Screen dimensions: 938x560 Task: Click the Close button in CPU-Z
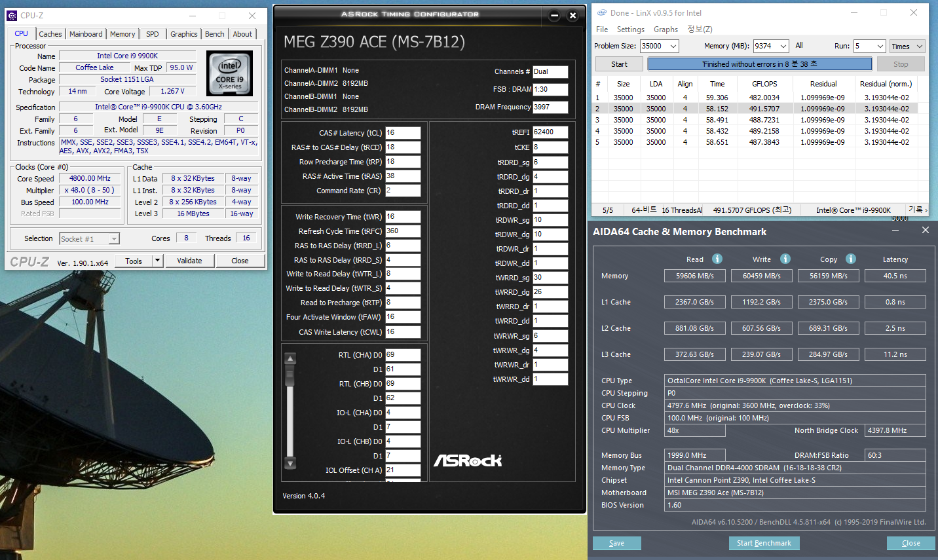tap(240, 261)
